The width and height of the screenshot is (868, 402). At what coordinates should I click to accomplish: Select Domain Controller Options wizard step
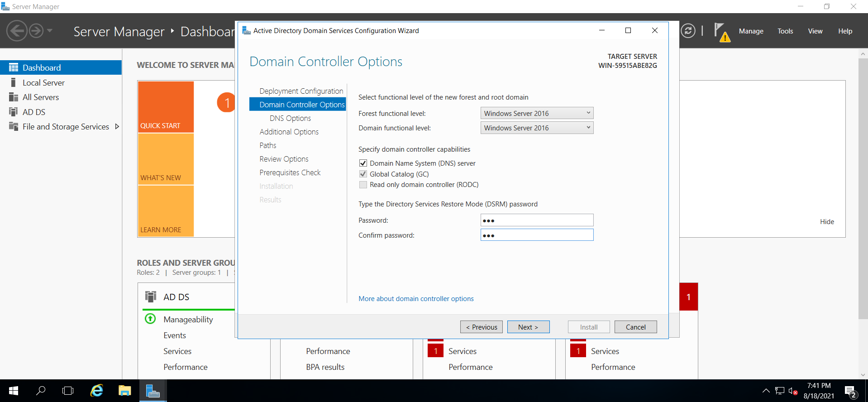(298, 104)
